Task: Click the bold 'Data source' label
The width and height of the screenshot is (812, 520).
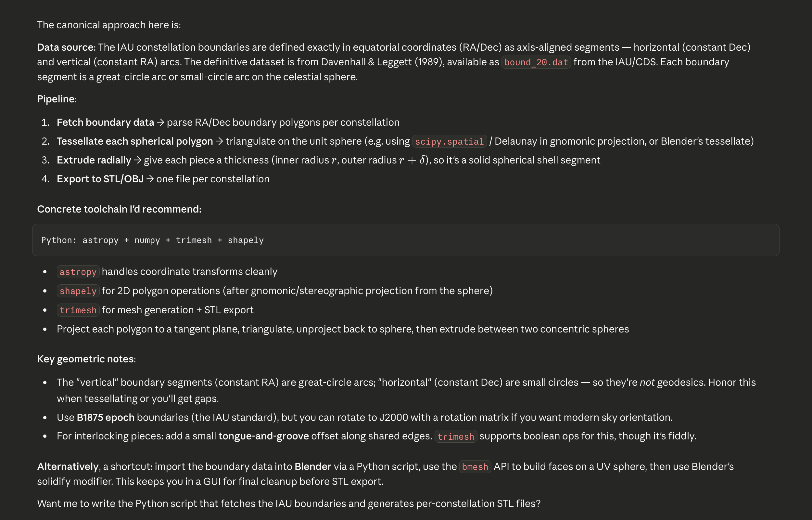Action: (66, 47)
